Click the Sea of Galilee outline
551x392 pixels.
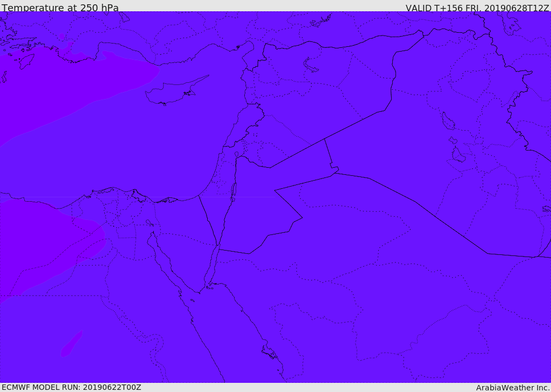tap(237, 154)
